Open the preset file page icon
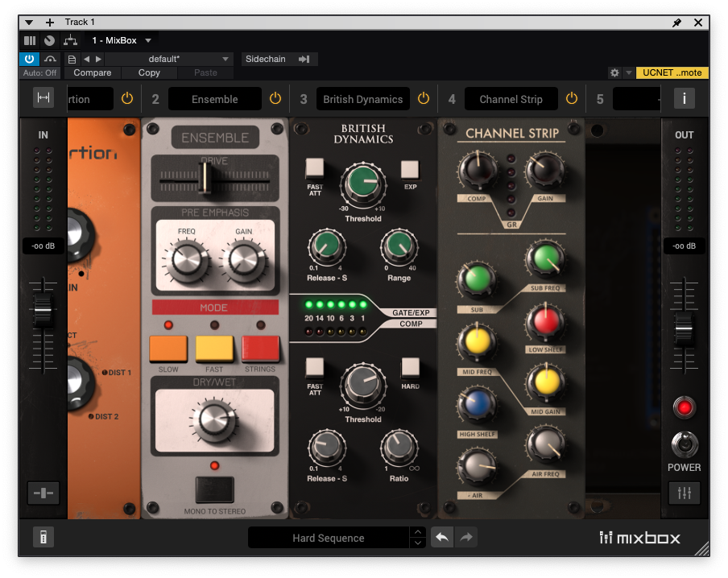Viewport: 728px width, 578px height. [72, 60]
